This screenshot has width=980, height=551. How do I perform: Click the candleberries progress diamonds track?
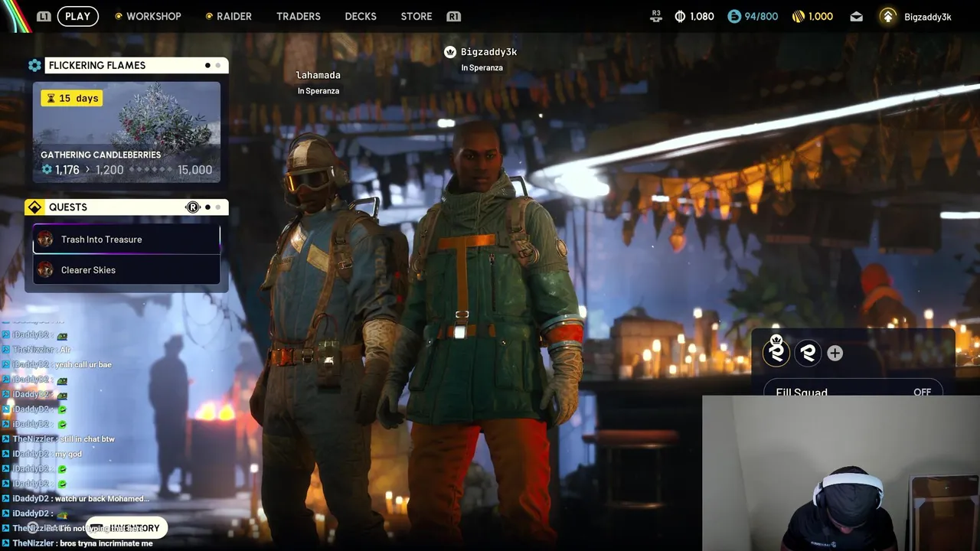pos(150,170)
